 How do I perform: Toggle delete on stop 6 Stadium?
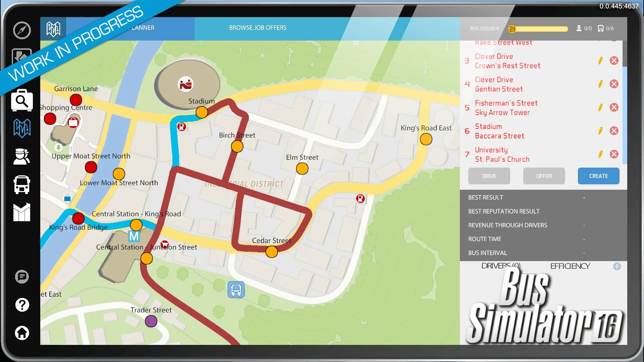[614, 130]
